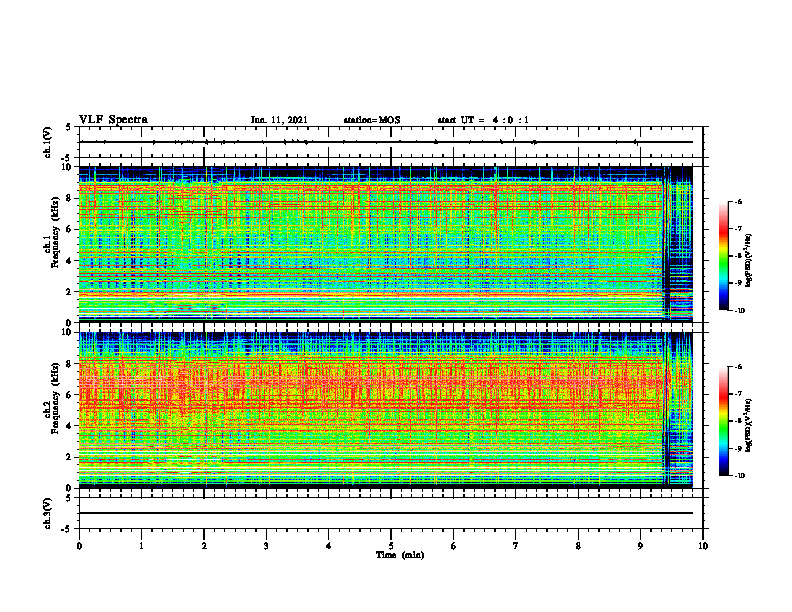This screenshot has width=792, height=612.
Task: Click time-axis tick label "0"
Action: coord(79,546)
